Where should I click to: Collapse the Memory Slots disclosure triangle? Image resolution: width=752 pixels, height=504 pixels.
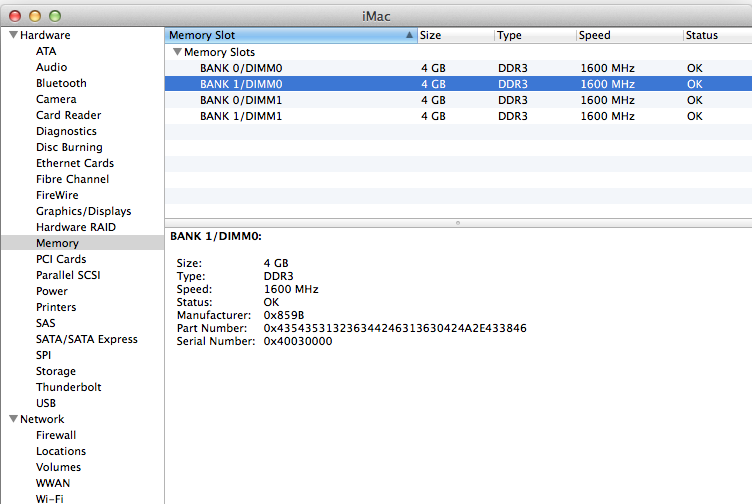click(177, 52)
